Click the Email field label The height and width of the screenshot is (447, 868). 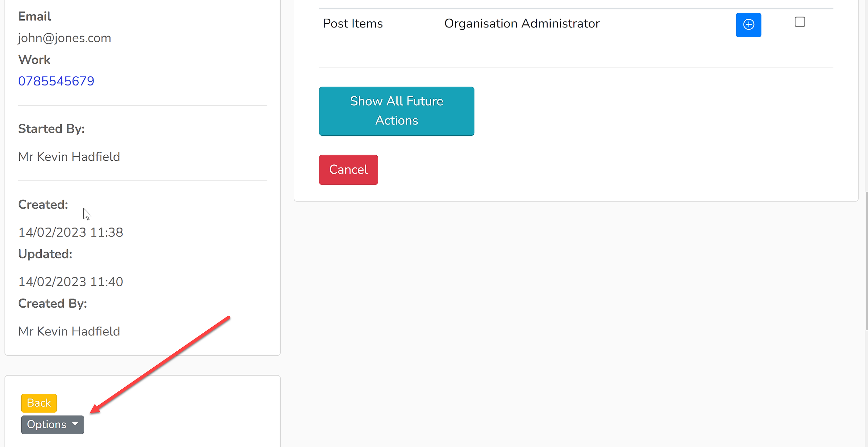coord(35,16)
